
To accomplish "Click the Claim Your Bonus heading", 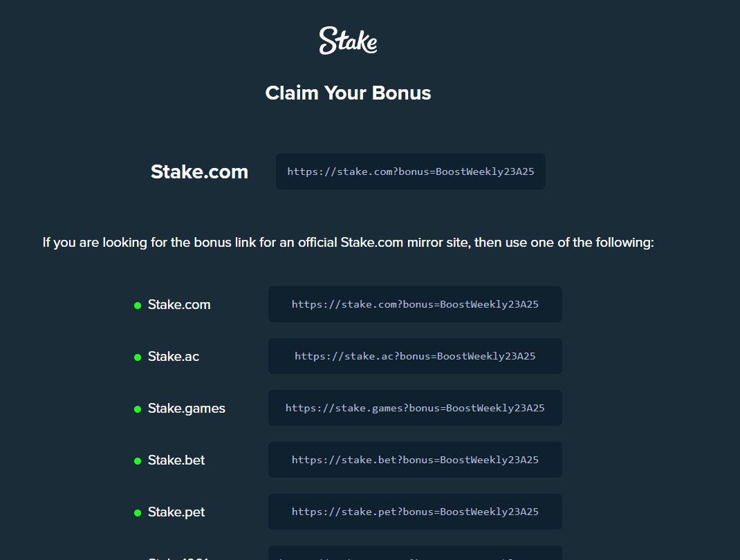I will (x=348, y=93).
